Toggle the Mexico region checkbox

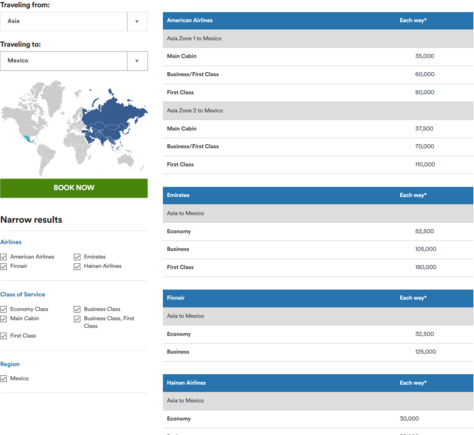coord(4,378)
